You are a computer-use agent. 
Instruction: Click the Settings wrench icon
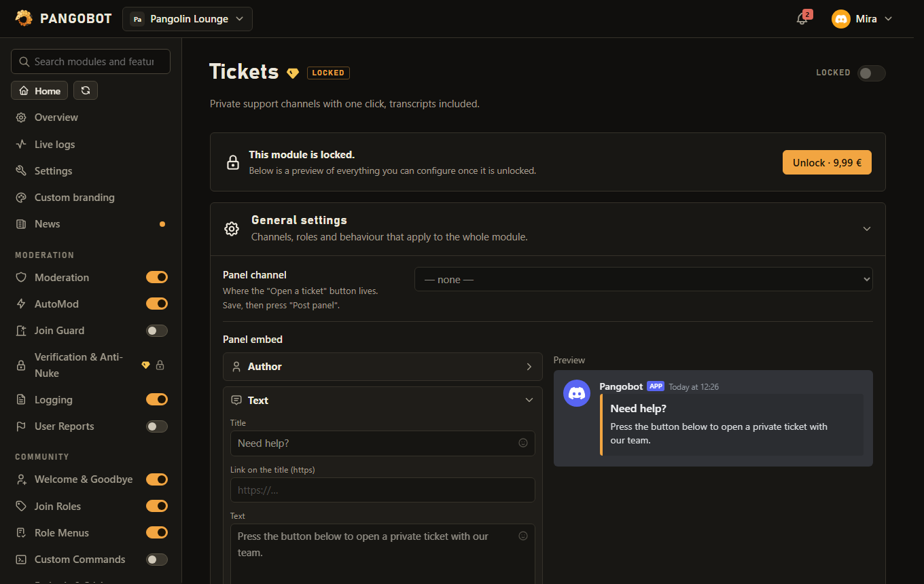pyautogui.click(x=21, y=171)
